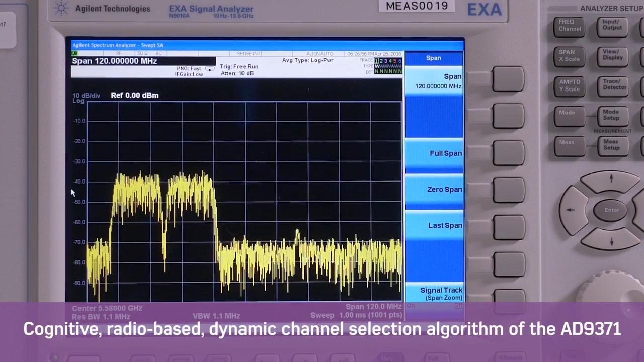644x362 pixels.
Task: Click the '10 dB/div' scale label
Action: click(86, 96)
